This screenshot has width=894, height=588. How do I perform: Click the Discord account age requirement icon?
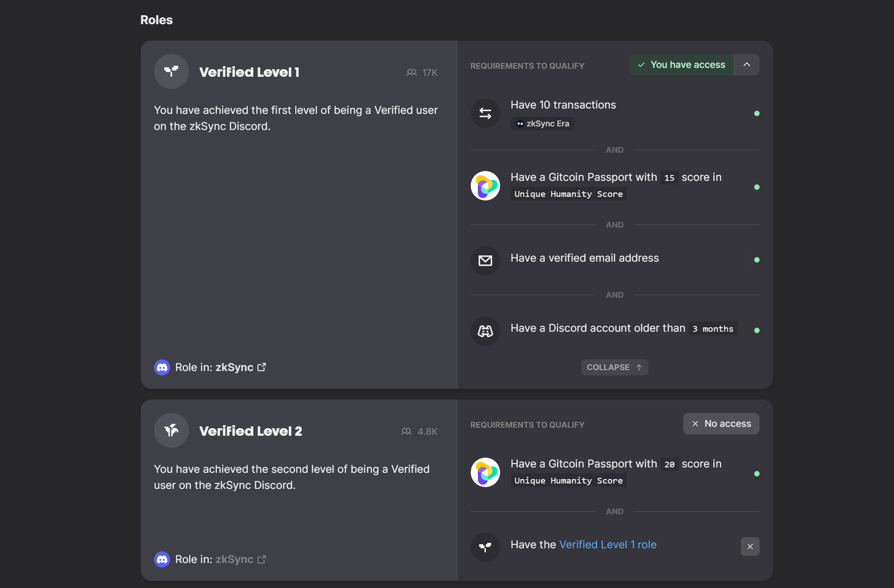(x=485, y=331)
